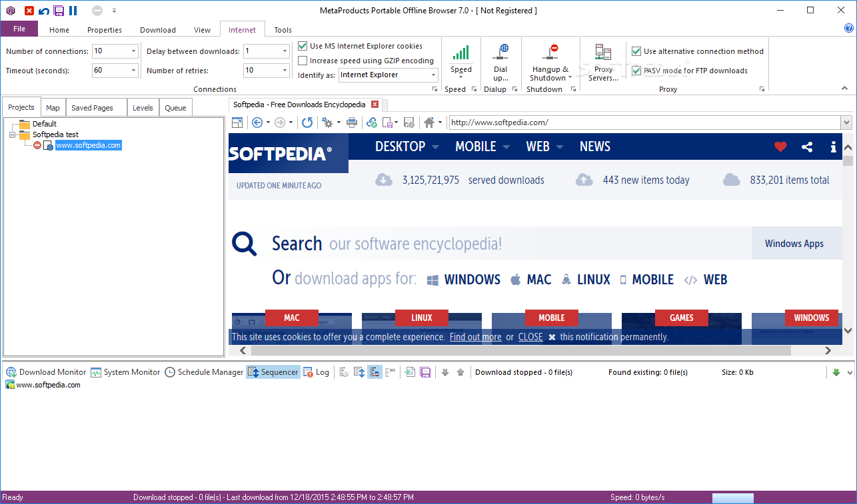
Task: Click the purple save icon in the title bar
Action: pos(59,11)
